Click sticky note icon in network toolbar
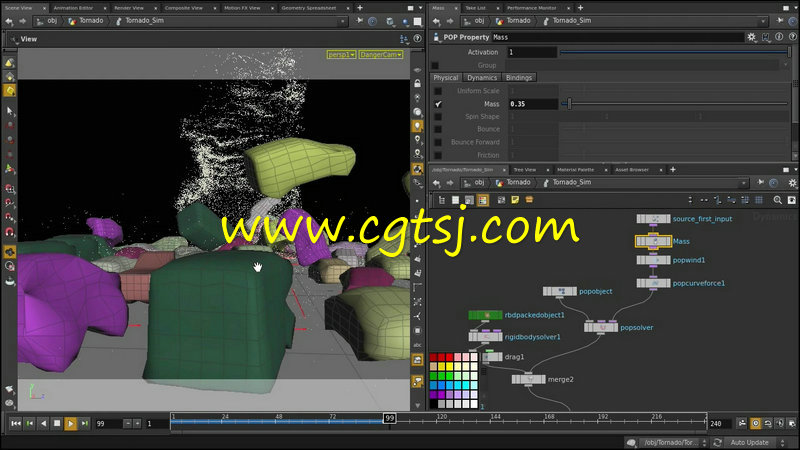Screen dimensions: 800x450 (x=515, y=200)
